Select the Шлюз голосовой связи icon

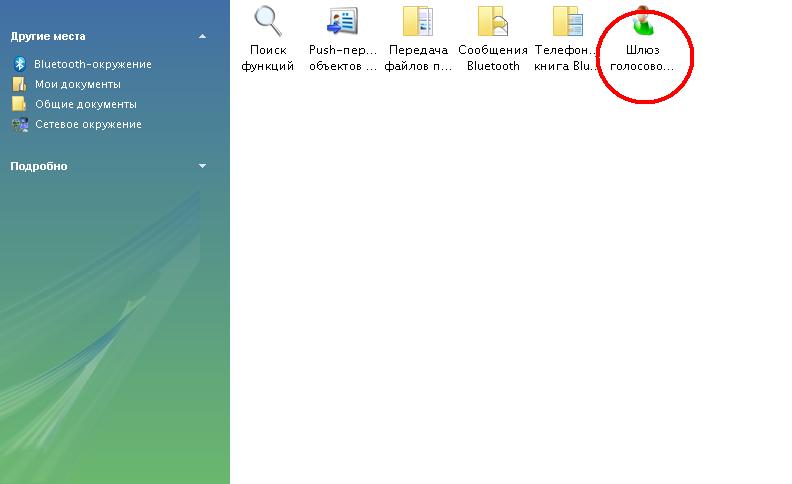tap(643, 21)
